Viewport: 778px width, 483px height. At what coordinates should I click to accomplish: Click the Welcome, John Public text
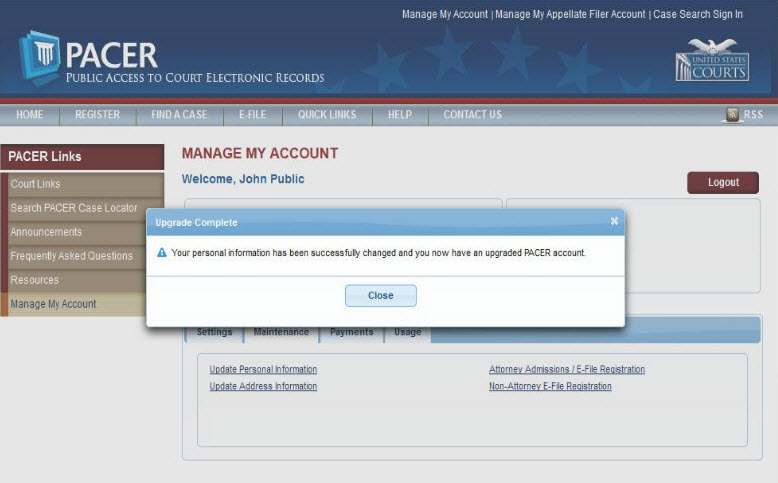(x=243, y=179)
